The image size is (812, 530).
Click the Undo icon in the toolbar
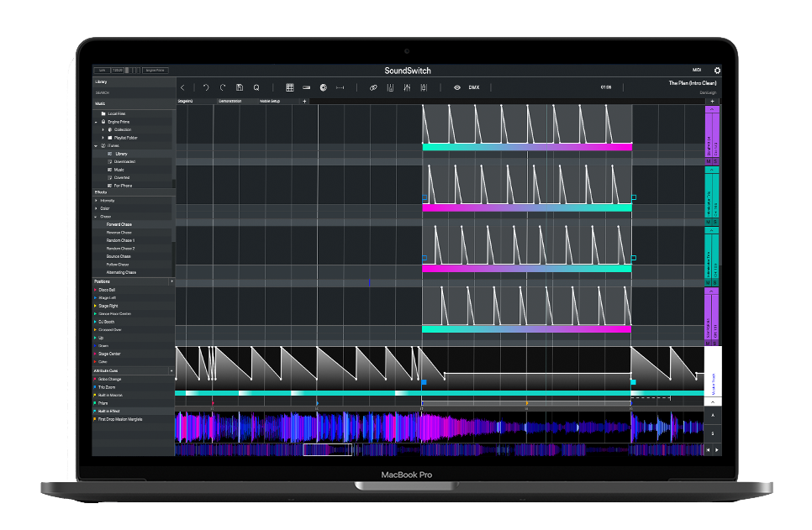[206, 87]
